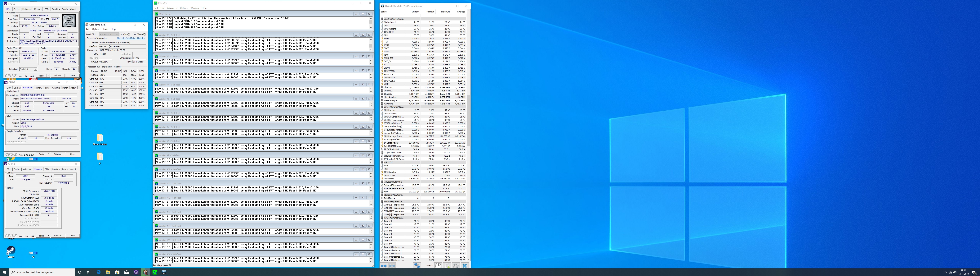Click the HWiNFO grey collapse arrows icon
The image size is (980, 276).
click(392, 266)
